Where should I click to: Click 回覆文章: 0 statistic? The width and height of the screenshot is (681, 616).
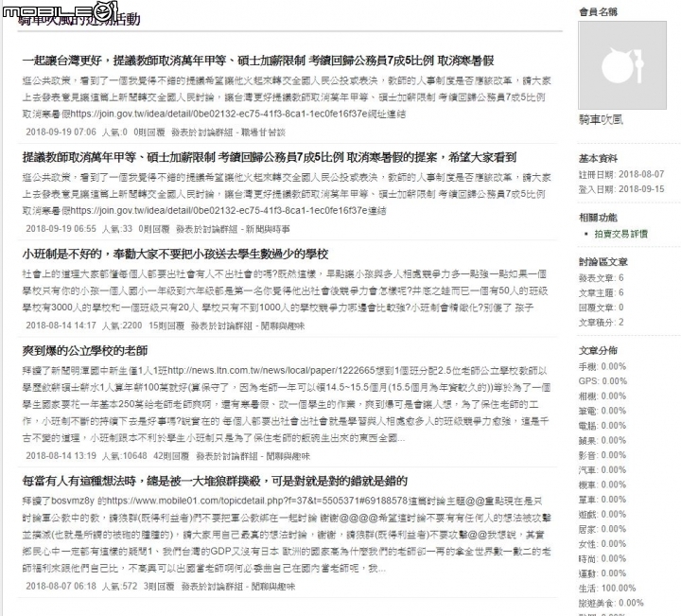tap(601, 308)
